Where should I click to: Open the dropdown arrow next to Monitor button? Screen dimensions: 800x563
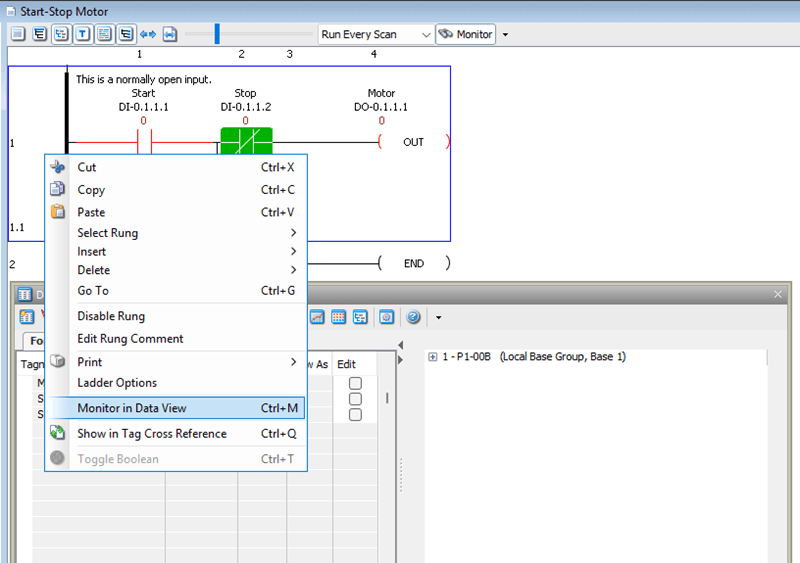coord(505,34)
